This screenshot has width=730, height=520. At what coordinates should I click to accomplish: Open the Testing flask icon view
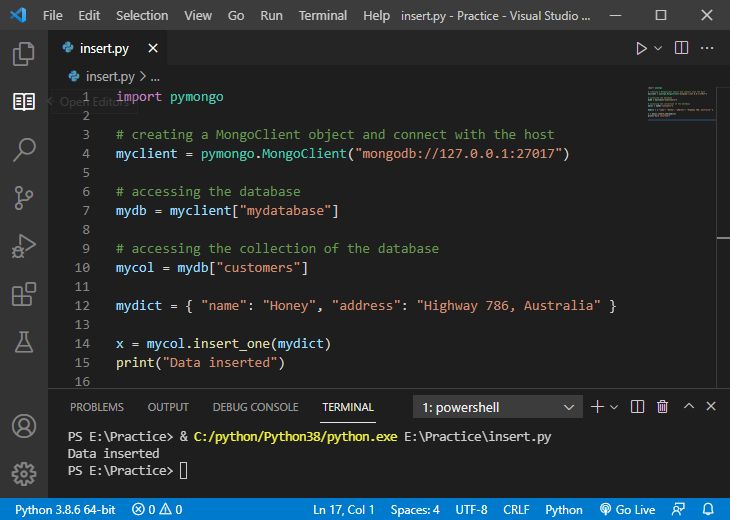point(24,342)
